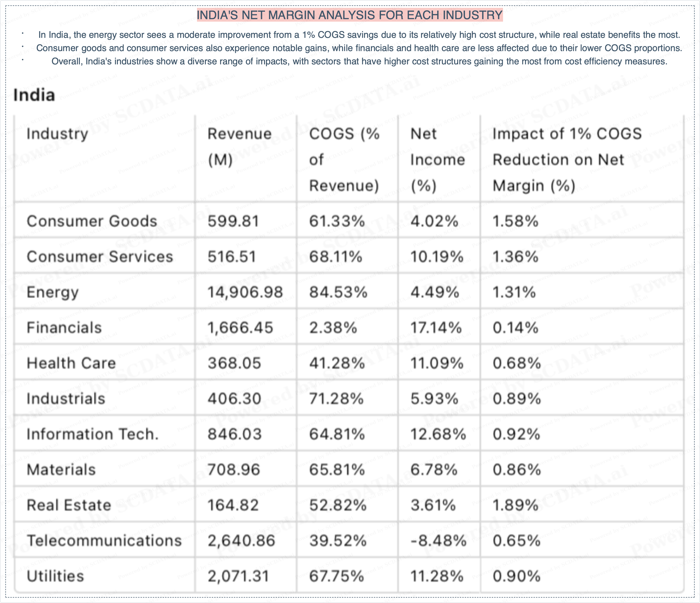This screenshot has height=603, width=700.
Task: Click Health Care net income 11.09%
Action: pyautogui.click(x=437, y=363)
